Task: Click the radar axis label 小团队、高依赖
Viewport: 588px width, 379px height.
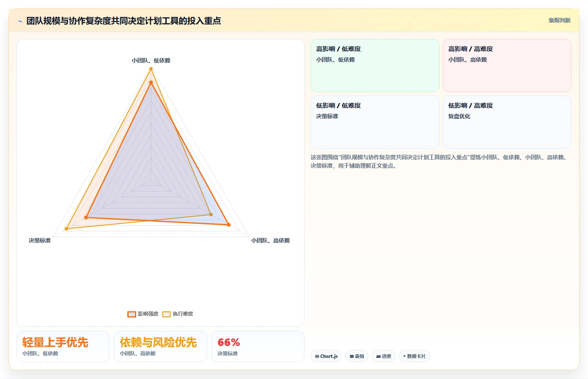Action: [x=270, y=240]
